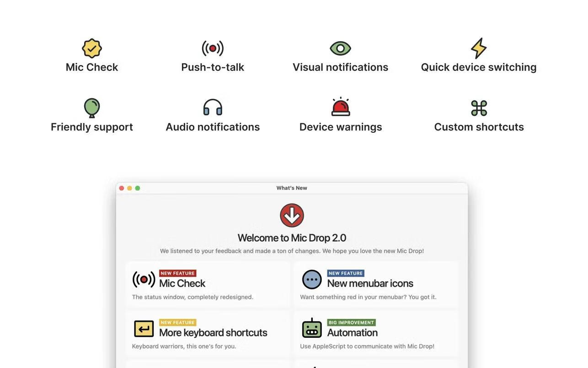Screen dimensions: 588x368
Task: Click the 'Welcome to Mic Drop 2.0' heading
Action: click(292, 238)
